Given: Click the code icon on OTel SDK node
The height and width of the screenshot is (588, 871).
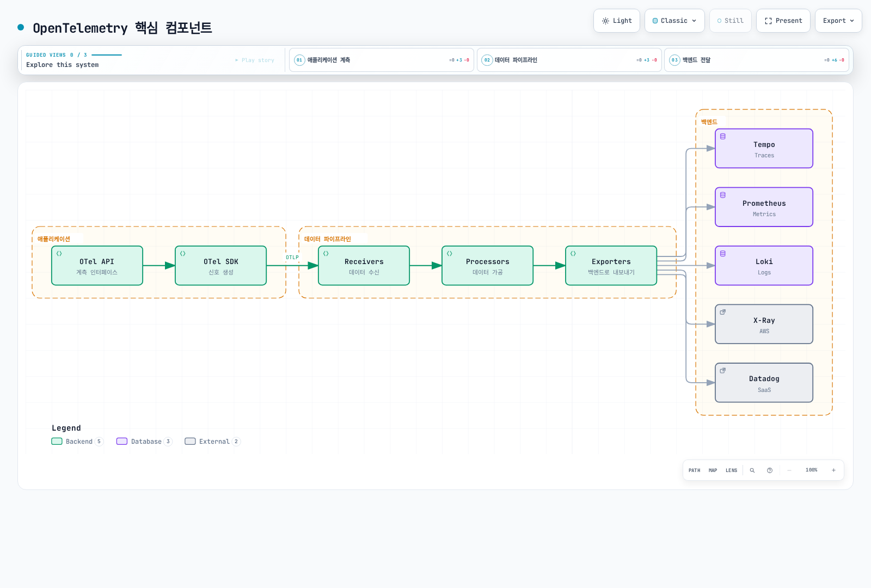Looking at the screenshot, I should point(183,254).
